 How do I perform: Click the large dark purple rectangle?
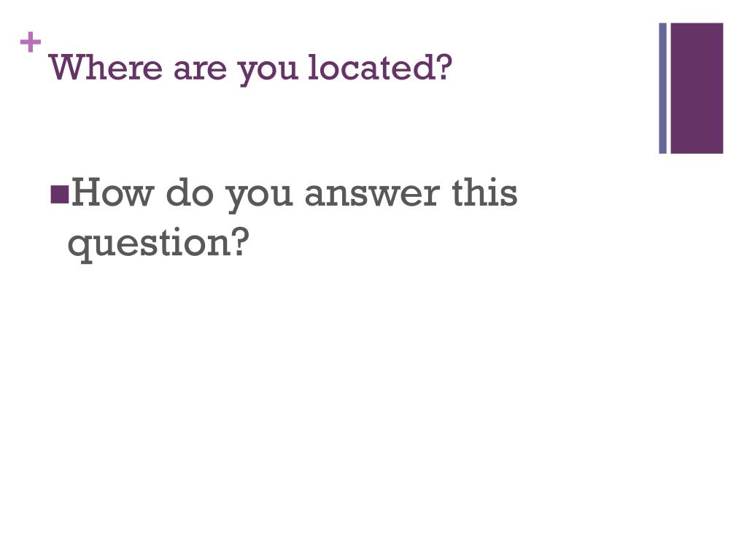coord(697,88)
